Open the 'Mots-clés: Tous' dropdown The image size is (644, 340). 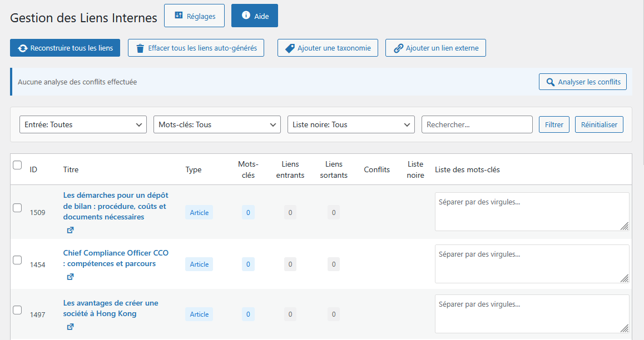(x=217, y=125)
